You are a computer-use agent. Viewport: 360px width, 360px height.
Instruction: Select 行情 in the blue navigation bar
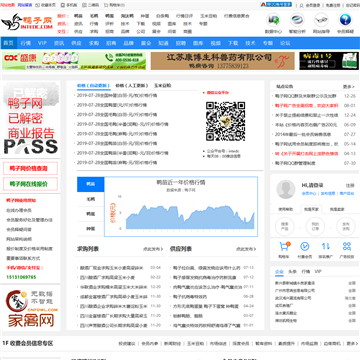coord(26,43)
